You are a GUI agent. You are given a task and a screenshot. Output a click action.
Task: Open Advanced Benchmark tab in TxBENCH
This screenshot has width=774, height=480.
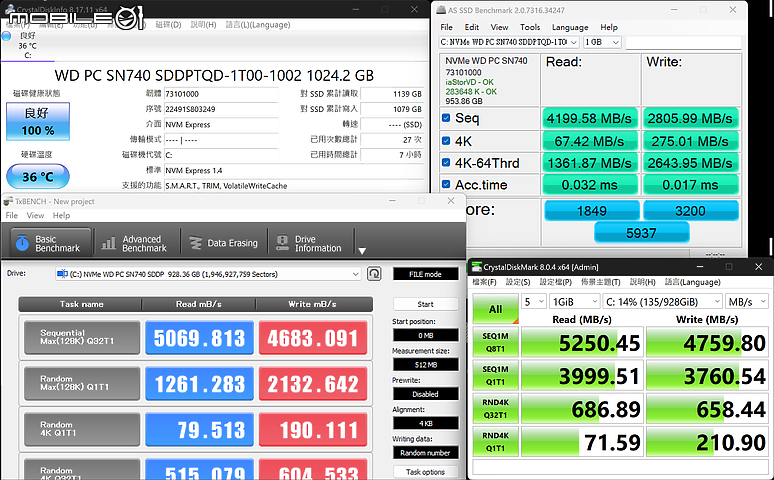pyautogui.click(x=135, y=243)
